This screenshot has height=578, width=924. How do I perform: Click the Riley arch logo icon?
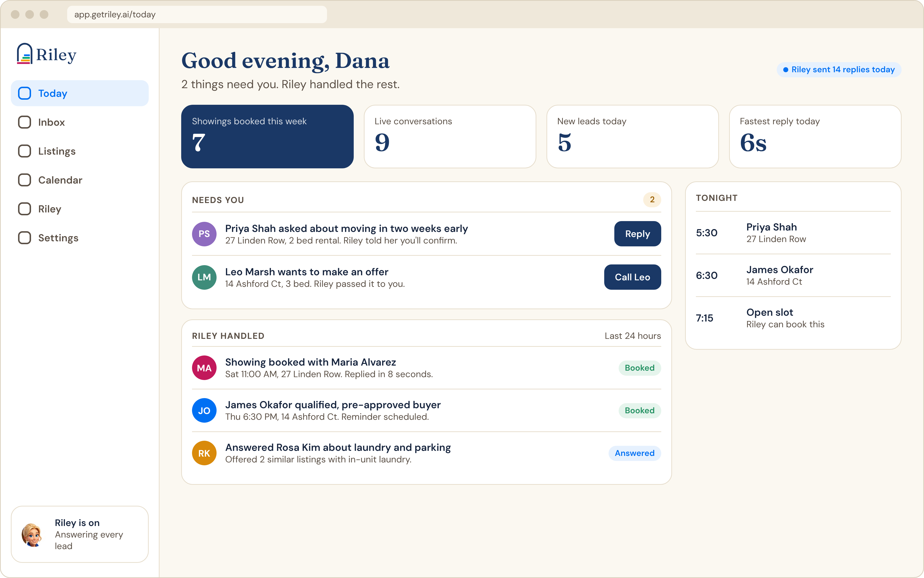(25, 53)
